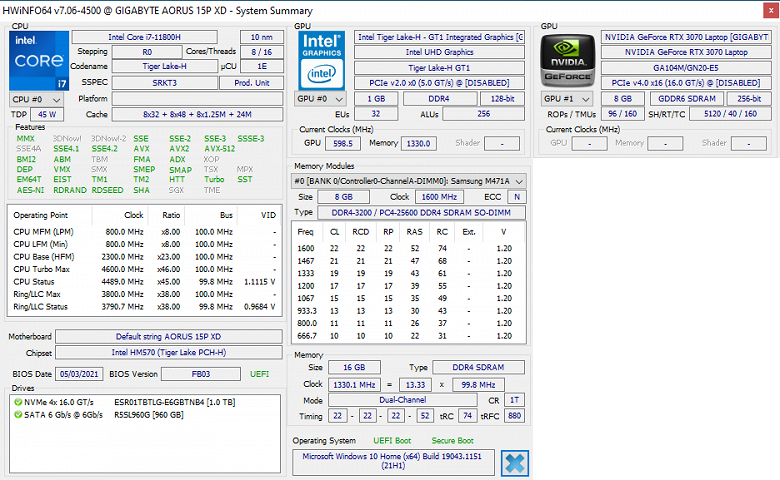780x480 pixels.
Task: Click the SRKT3 SSPEC value
Action: [x=165, y=83]
